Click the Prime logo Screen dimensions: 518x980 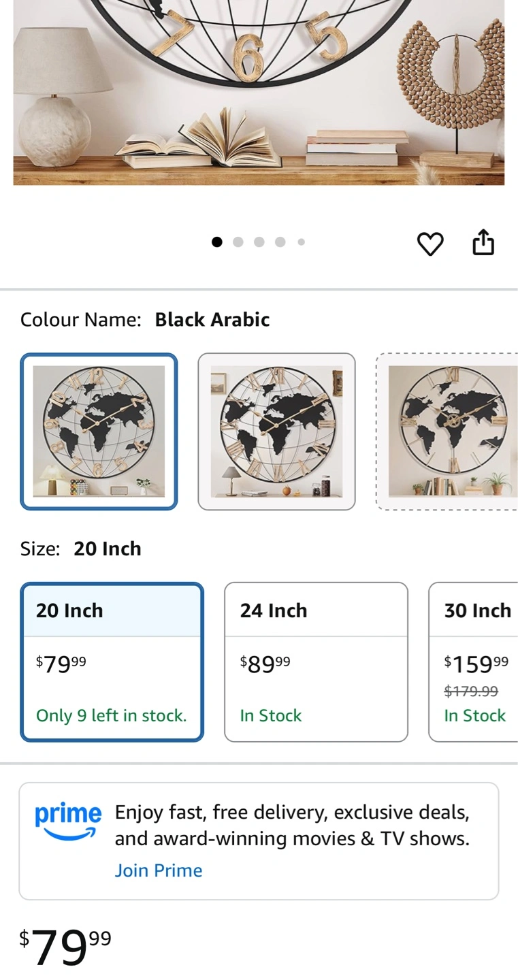(x=67, y=822)
